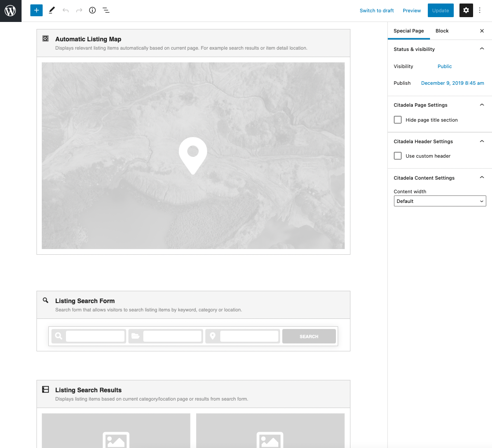Click the Automatic Listing Map block icon

(45, 39)
